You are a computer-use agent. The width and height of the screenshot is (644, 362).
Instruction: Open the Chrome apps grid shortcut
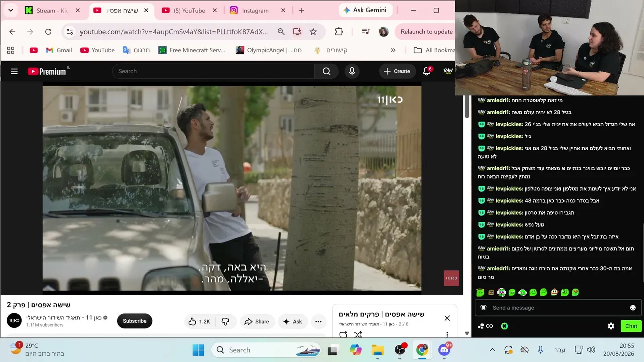click(11, 50)
